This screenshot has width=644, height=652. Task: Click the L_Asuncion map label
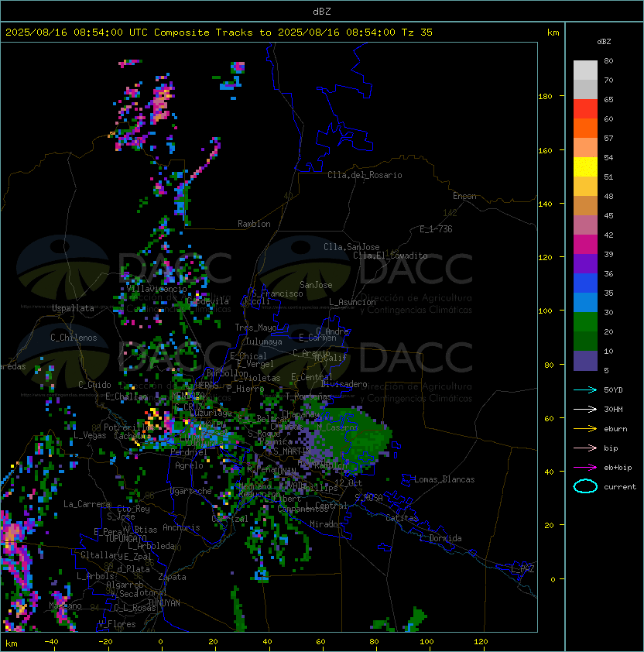[x=352, y=302]
